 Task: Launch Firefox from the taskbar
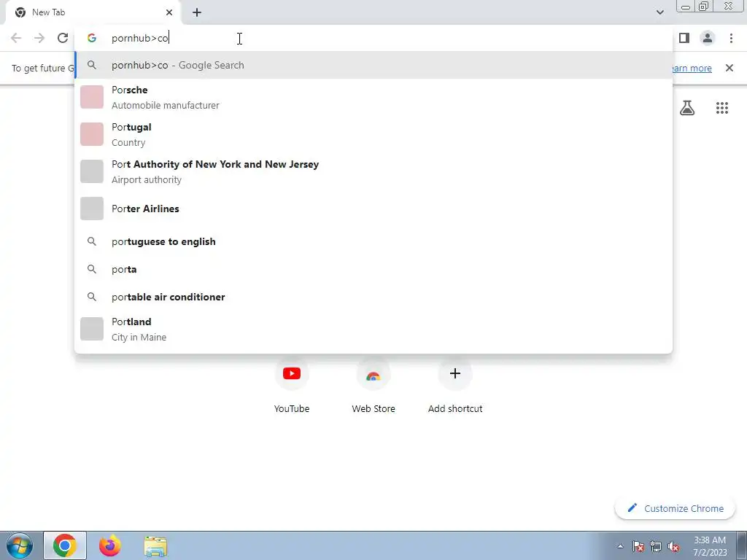[109, 545]
